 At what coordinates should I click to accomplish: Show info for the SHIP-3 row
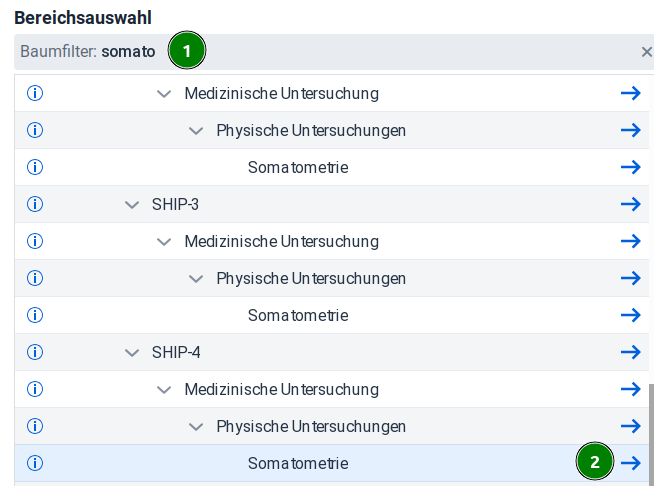tap(35, 204)
